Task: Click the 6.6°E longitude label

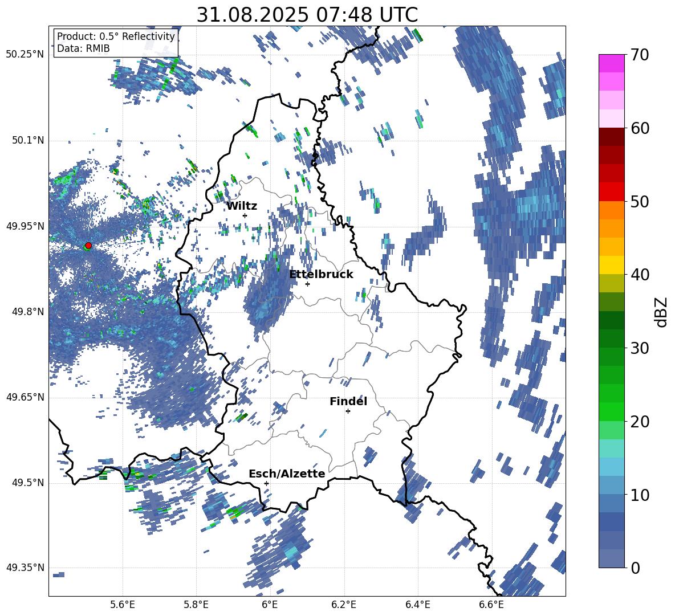Action: (491, 605)
